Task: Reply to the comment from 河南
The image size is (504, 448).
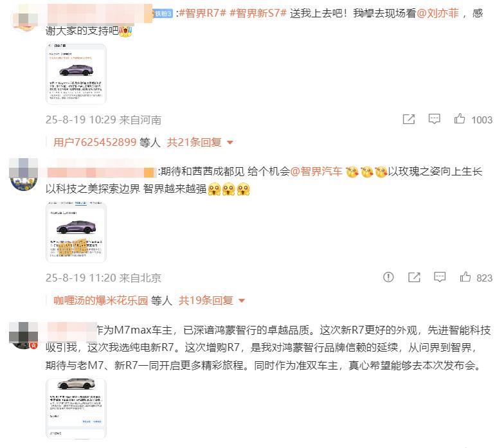Action: (x=435, y=119)
